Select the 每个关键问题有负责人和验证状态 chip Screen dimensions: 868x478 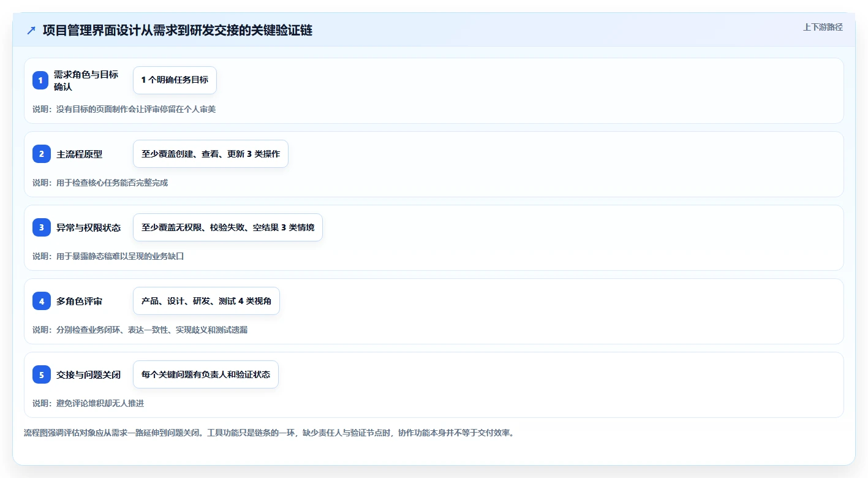(206, 374)
